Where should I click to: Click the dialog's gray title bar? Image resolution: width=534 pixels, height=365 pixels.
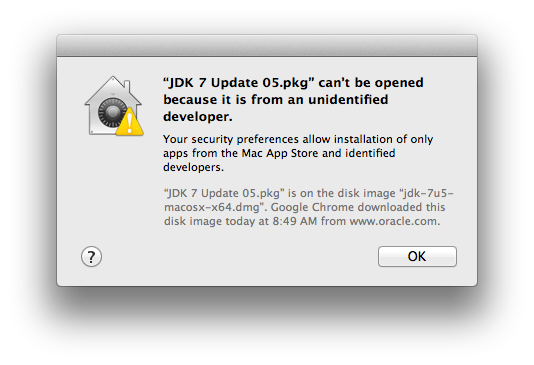point(267,45)
